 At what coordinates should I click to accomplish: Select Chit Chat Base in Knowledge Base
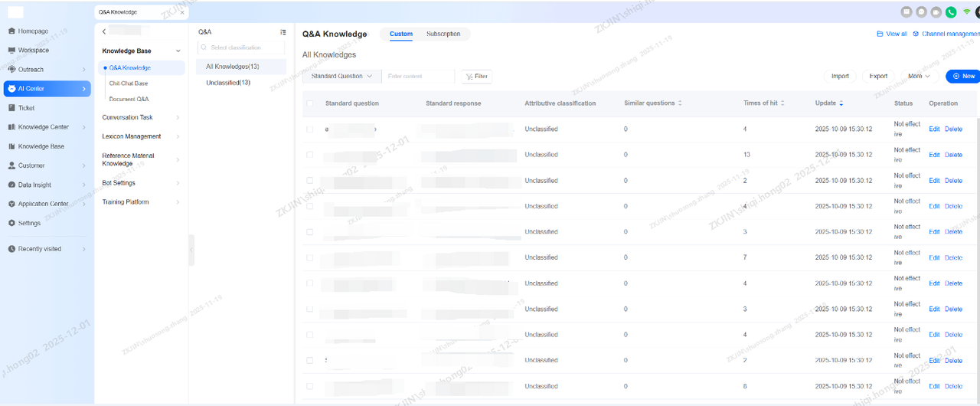(x=129, y=83)
